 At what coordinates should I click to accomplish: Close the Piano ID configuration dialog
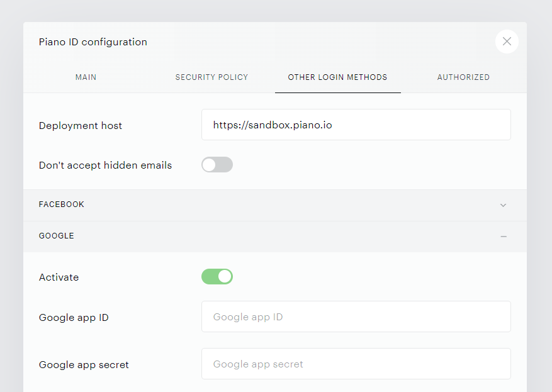pyautogui.click(x=507, y=42)
